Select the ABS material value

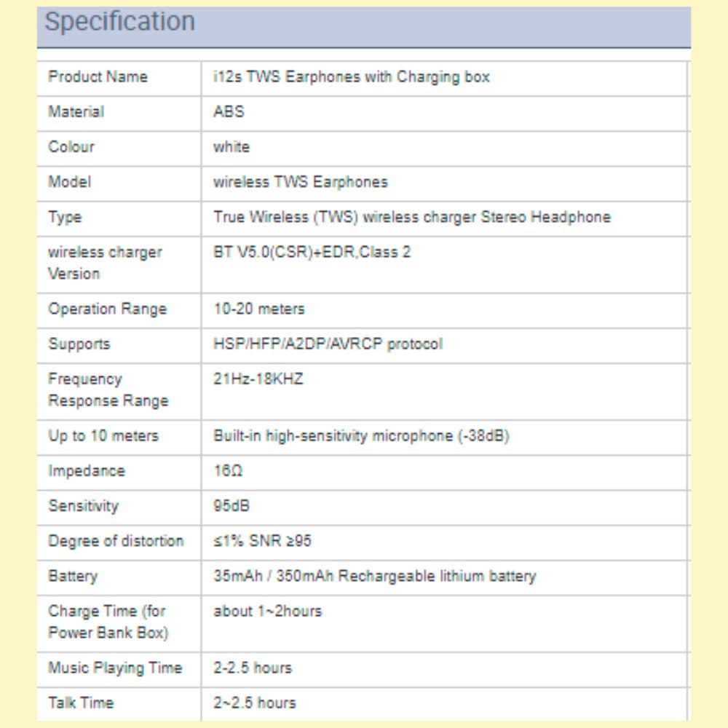pos(229,112)
